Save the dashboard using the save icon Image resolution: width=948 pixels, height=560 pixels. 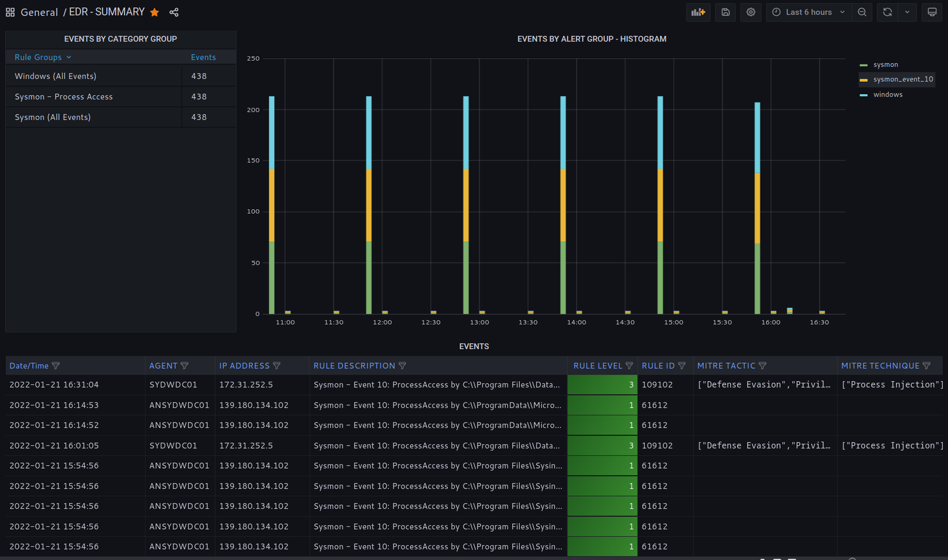coord(725,12)
